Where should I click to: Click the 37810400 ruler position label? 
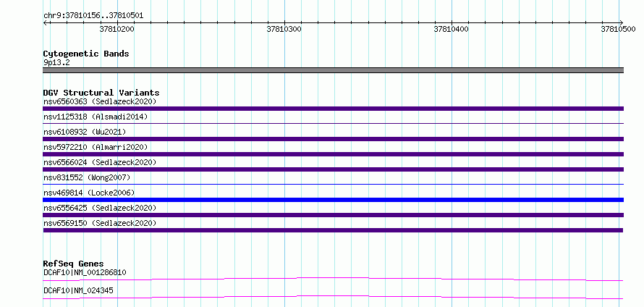(451, 29)
